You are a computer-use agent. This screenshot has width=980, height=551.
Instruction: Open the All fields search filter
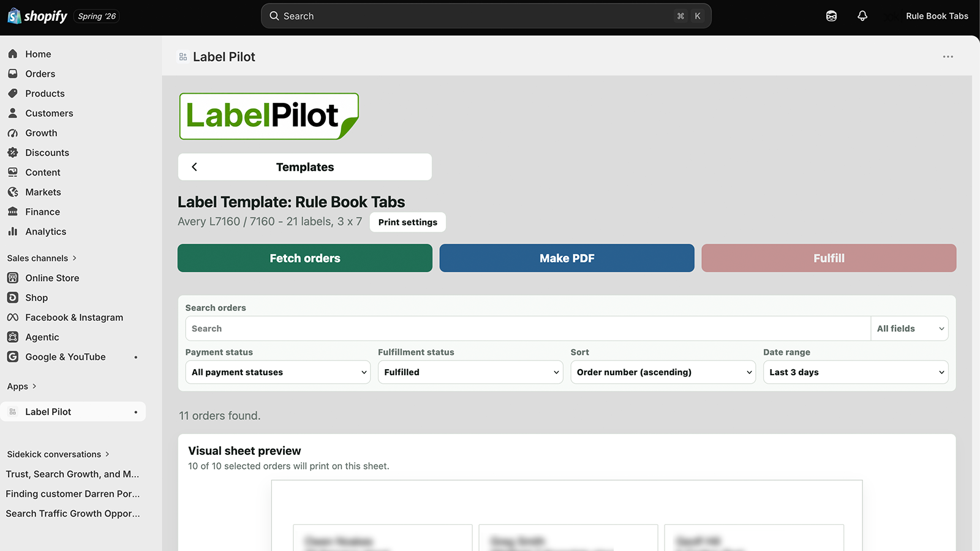point(910,329)
